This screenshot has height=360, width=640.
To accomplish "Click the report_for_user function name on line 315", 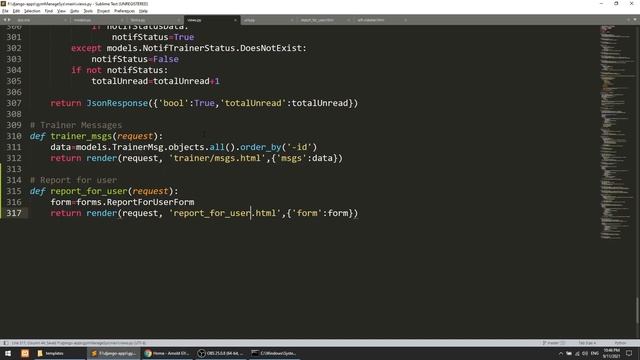I will click(89, 191).
